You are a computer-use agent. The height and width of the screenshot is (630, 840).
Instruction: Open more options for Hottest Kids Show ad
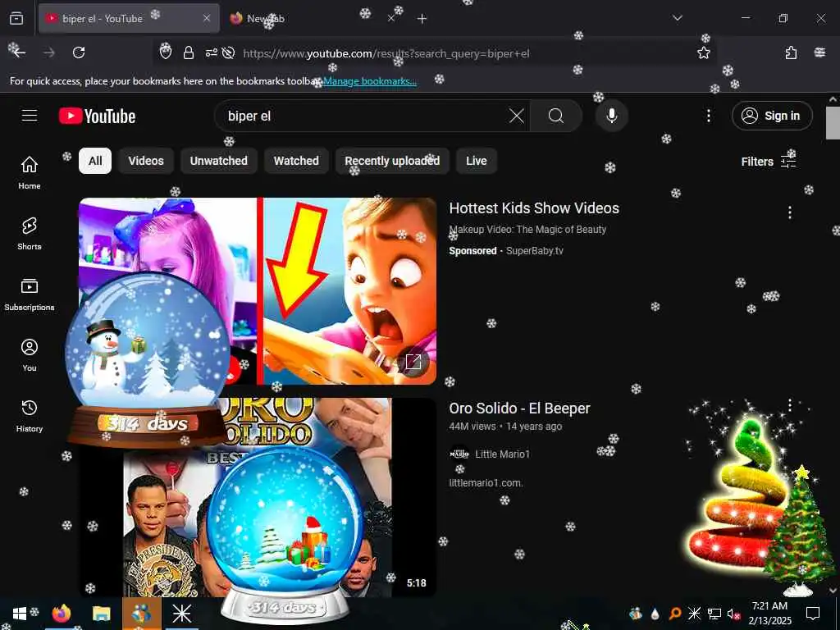[x=789, y=212]
